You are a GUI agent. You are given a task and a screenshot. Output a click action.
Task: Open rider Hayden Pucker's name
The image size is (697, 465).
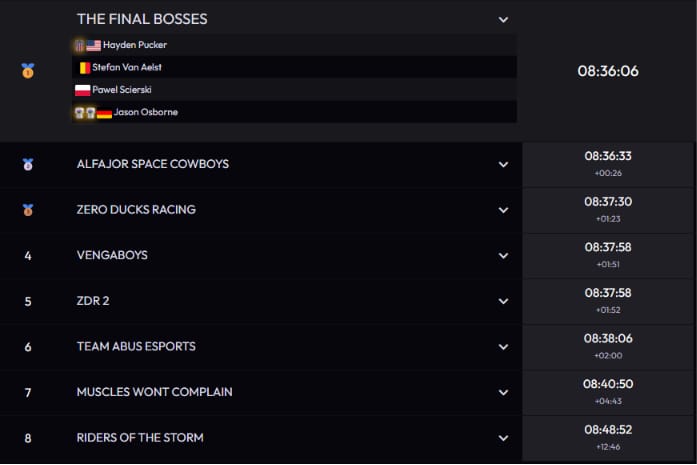pyautogui.click(x=135, y=45)
